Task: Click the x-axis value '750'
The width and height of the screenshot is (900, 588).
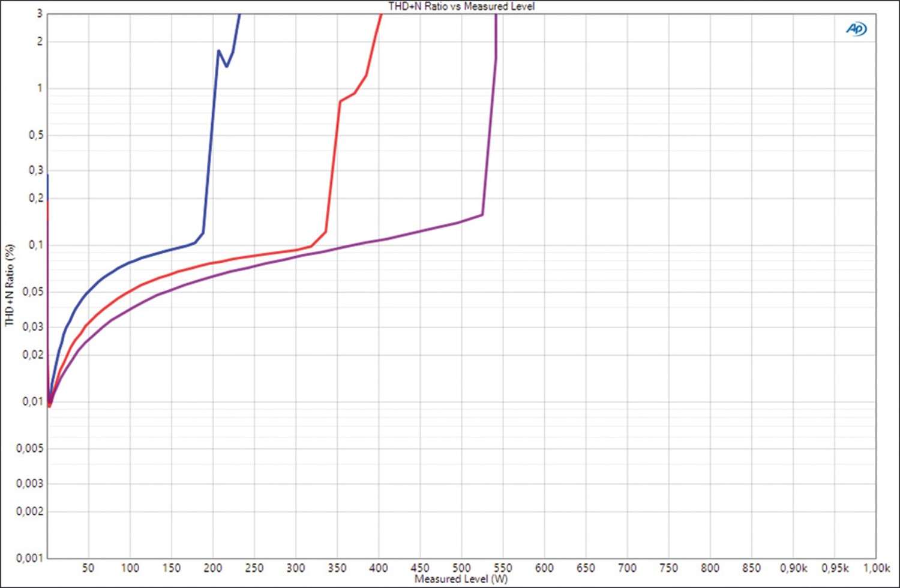Action: [668, 568]
